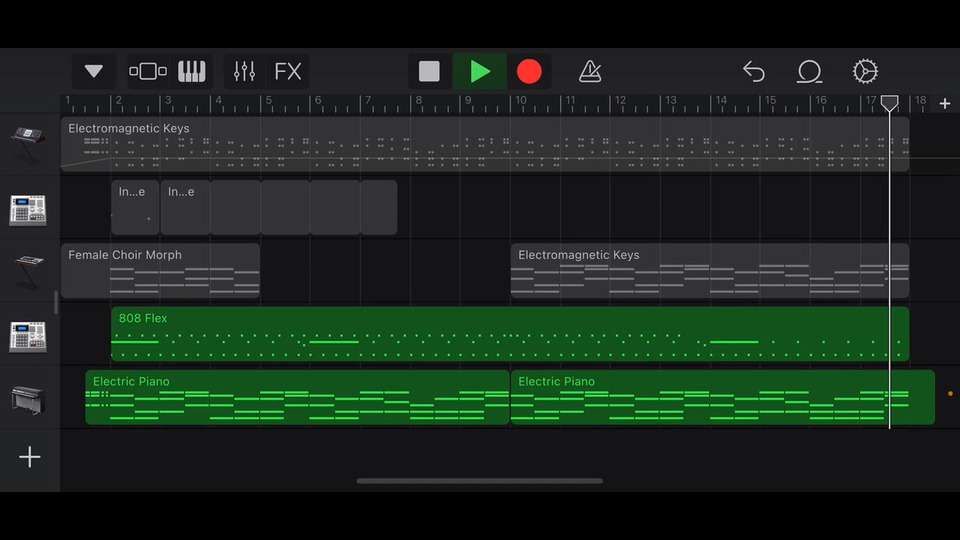Click bar 7 on the ruler
960x540 pixels.
(368, 100)
